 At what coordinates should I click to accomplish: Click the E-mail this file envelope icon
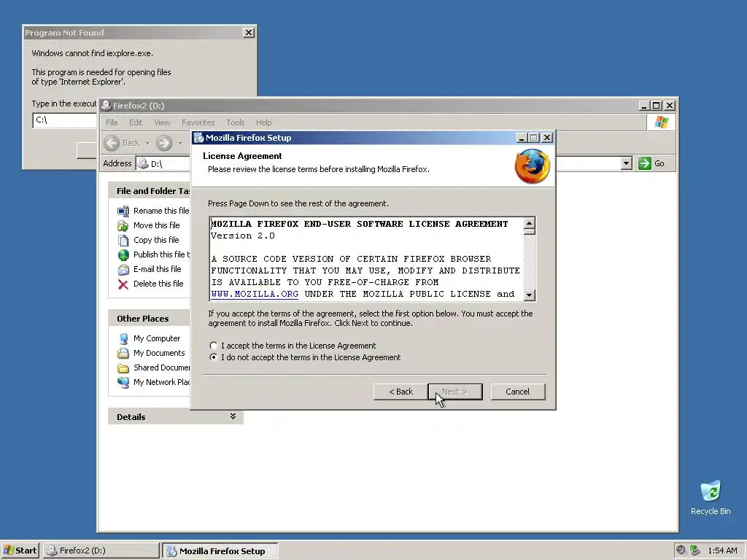pos(123,270)
